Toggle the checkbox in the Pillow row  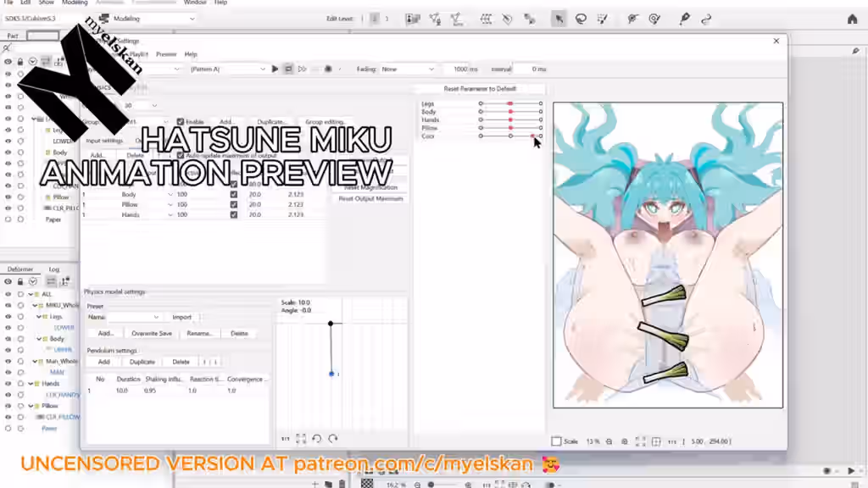pyautogui.click(x=234, y=205)
